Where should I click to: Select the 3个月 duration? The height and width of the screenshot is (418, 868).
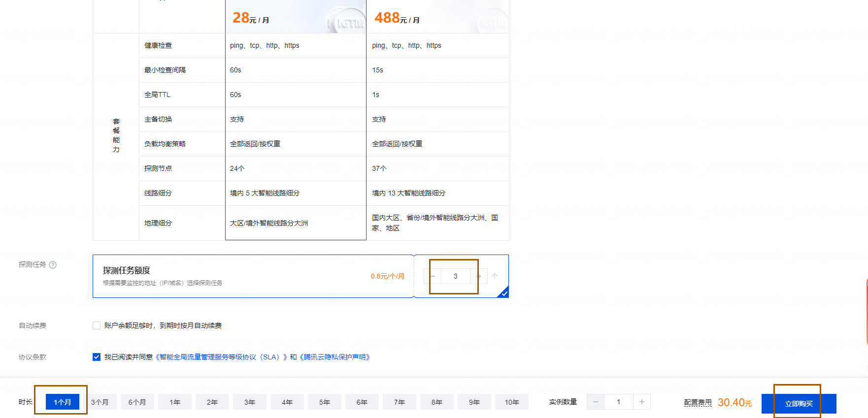[x=100, y=402]
